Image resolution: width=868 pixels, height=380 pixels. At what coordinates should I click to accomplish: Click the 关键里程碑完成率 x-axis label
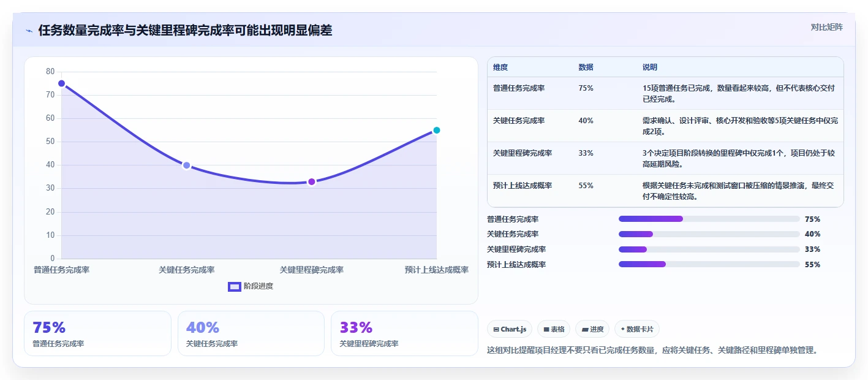click(x=312, y=270)
